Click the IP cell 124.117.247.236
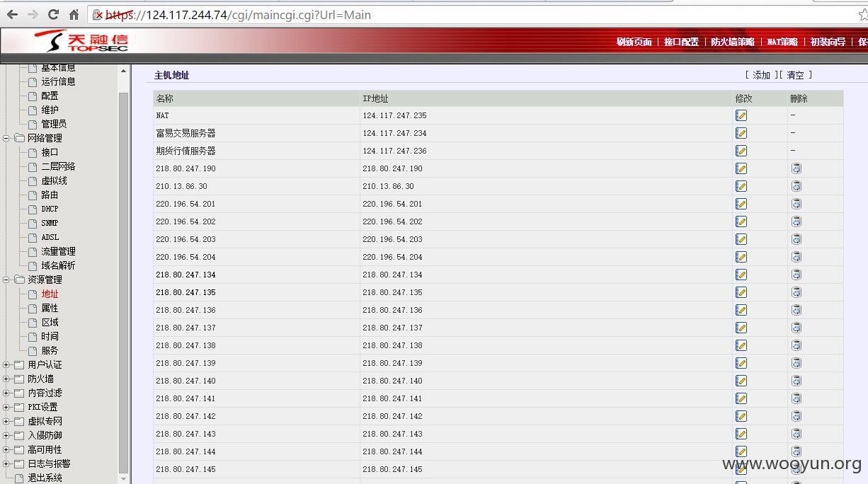The image size is (868, 484). (394, 151)
